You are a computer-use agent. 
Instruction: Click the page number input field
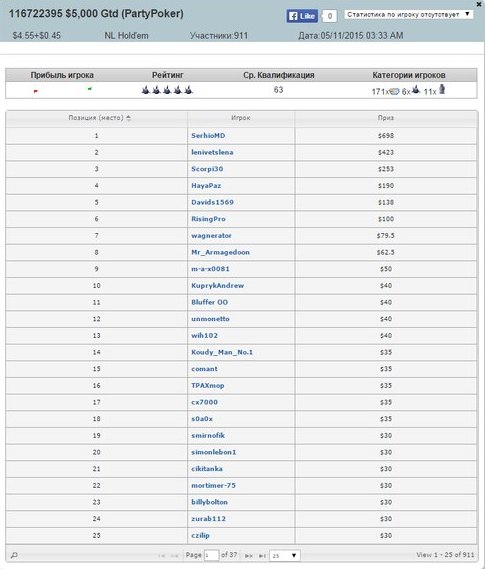[211, 556]
